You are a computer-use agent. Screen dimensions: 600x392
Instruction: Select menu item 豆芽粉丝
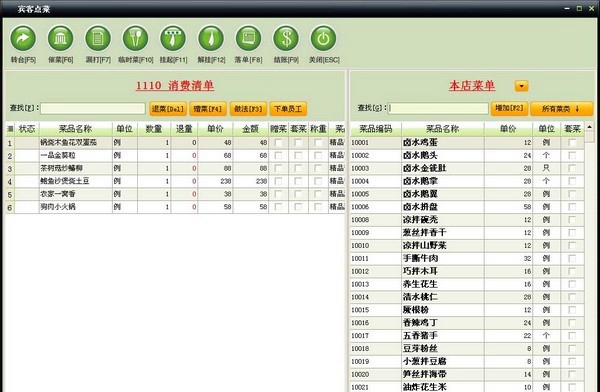467,348
